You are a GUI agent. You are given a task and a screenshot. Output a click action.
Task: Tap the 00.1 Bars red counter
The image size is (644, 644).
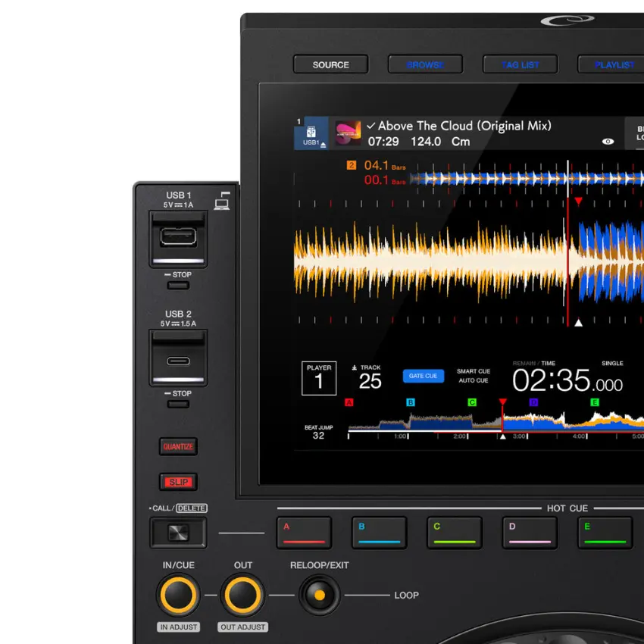(384, 180)
